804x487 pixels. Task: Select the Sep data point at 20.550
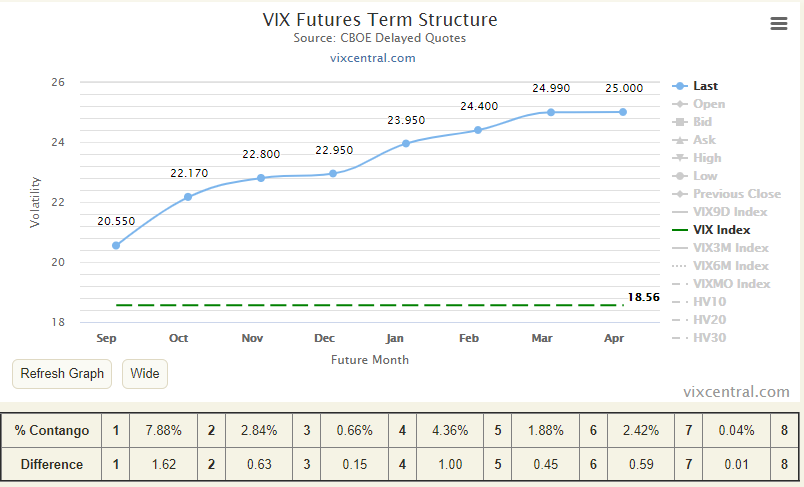(x=116, y=246)
